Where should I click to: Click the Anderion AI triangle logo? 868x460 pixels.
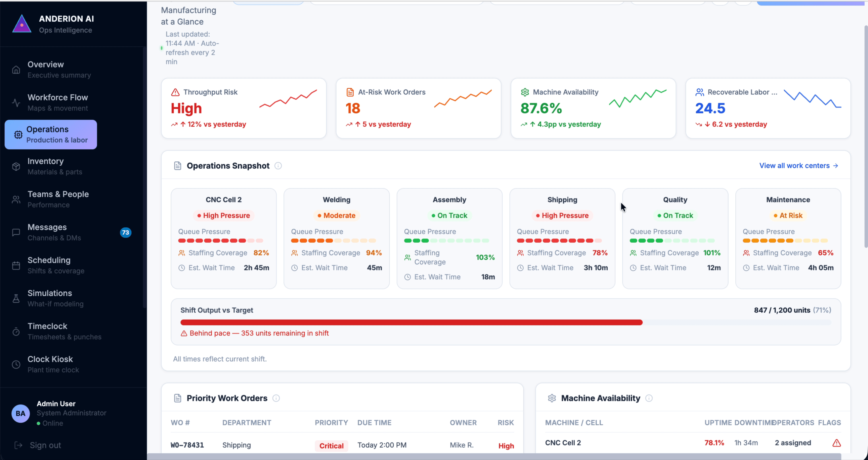pyautogui.click(x=22, y=24)
